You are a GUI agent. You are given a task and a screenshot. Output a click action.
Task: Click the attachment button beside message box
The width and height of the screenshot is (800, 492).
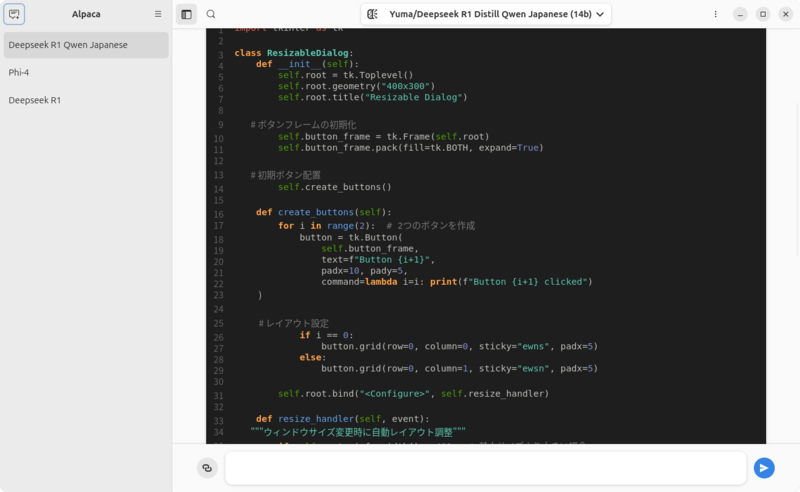207,468
